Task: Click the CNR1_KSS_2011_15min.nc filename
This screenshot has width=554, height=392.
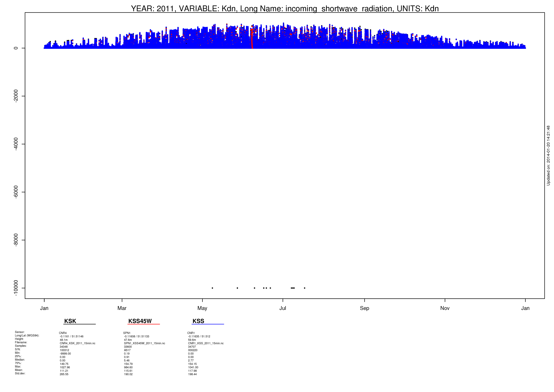Action: (206, 343)
